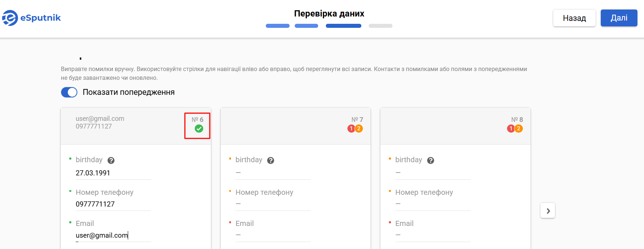The height and width of the screenshot is (249, 644).
Task: Disable the Показати попередження toggle
Action: [69, 92]
